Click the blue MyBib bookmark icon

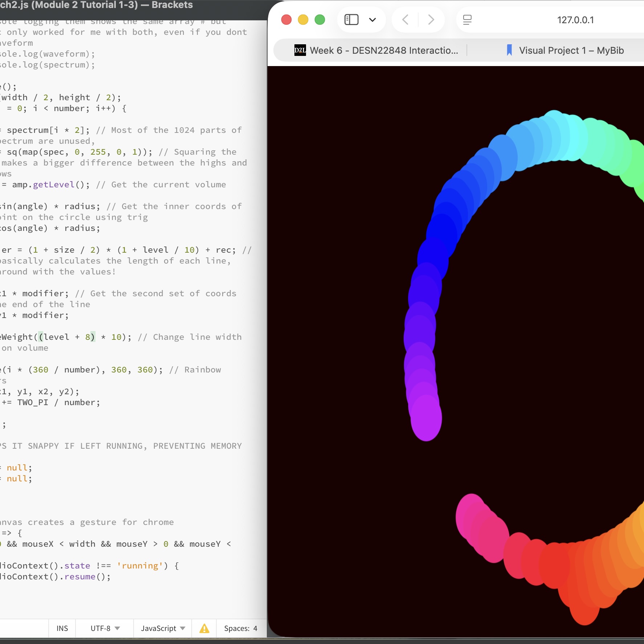tap(509, 50)
